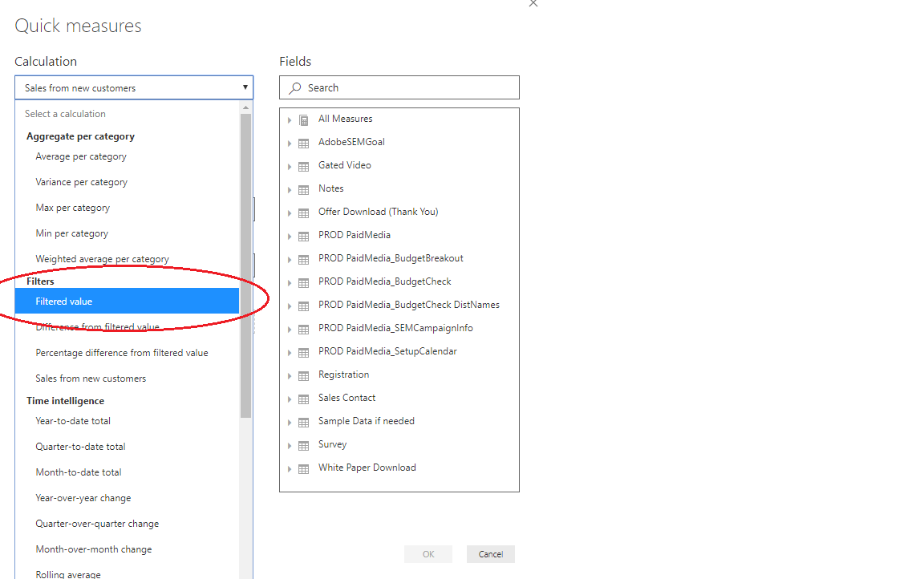Screen dimensions: 924x579
Task: Select Month-over-month change calculation
Action: [94, 549]
